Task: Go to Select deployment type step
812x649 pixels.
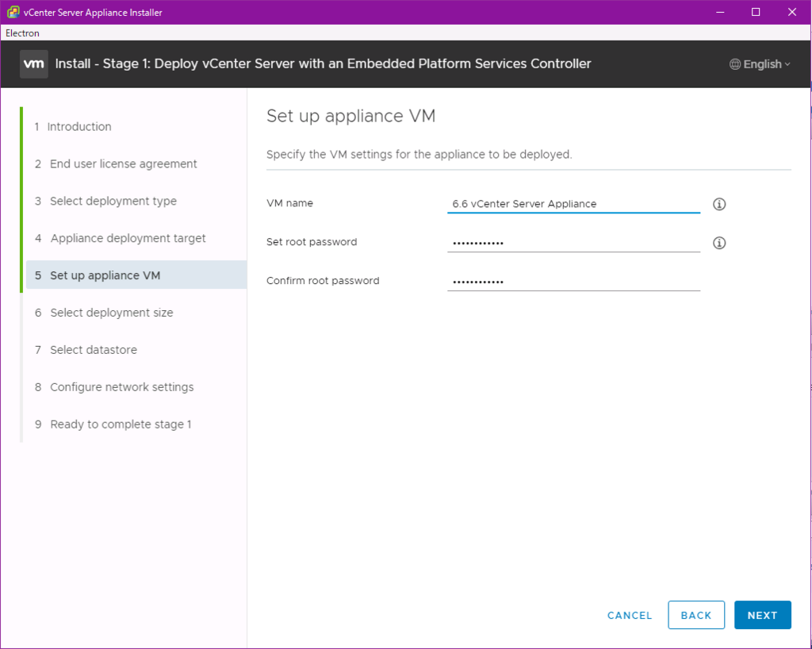Action: click(x=105, y=201)
